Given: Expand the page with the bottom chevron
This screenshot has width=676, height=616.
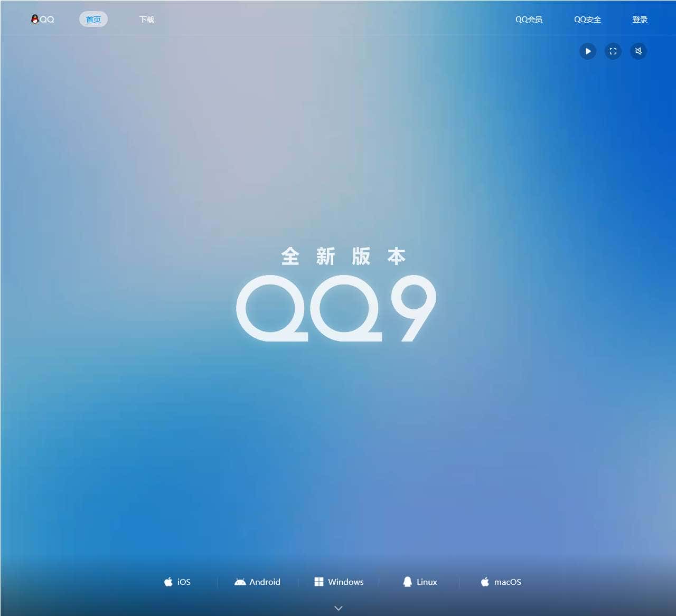Looking at the screenshot, I should pyautogui.click(x=338, y=608).
